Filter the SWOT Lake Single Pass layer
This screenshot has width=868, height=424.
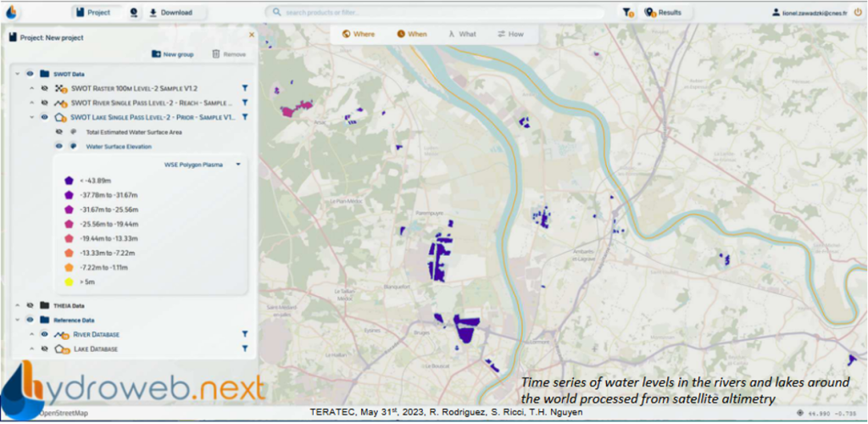tap(244, 117)
